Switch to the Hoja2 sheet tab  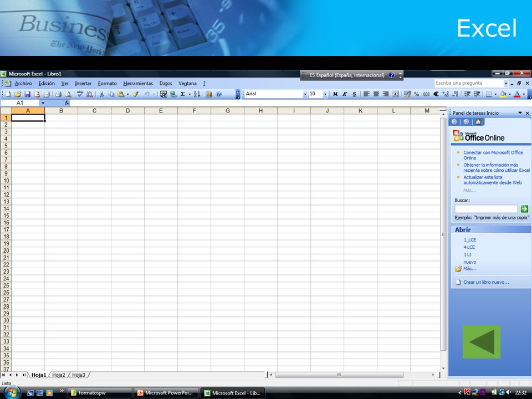tap(59, 375)
